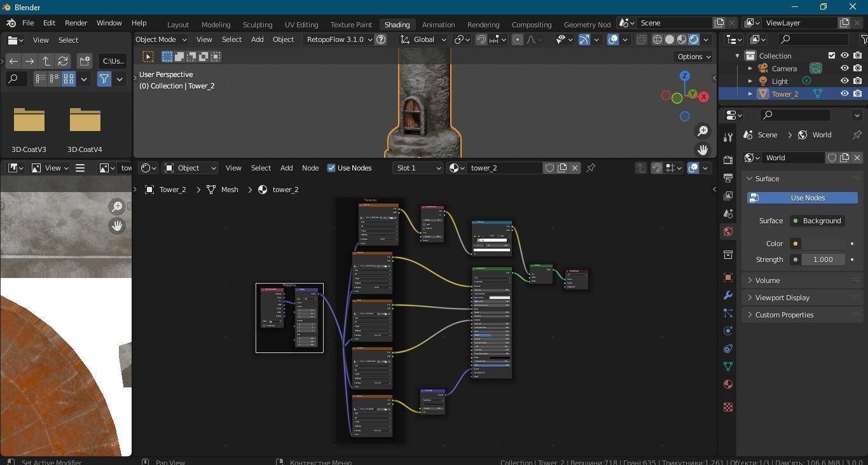The image size is (868, 465).
Task: Open the Texture properties tab
Action: [728, 407]
